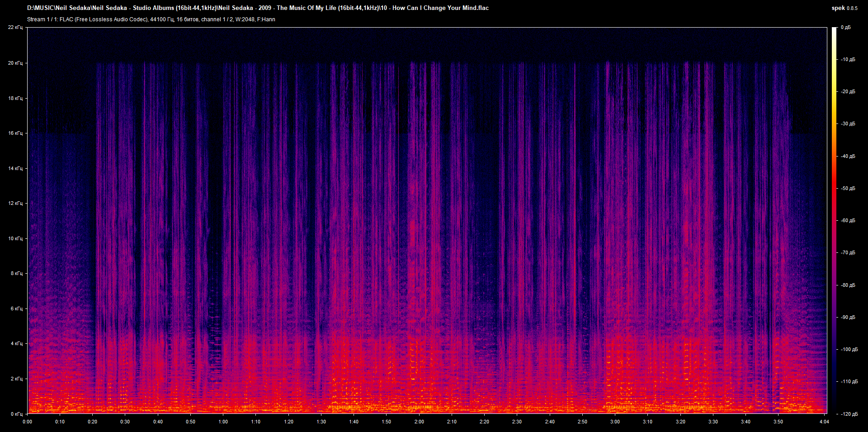This screenshot has width=868, height=432.
Task: Click the '-70 дБ' level label
Action: coord(848,253)
